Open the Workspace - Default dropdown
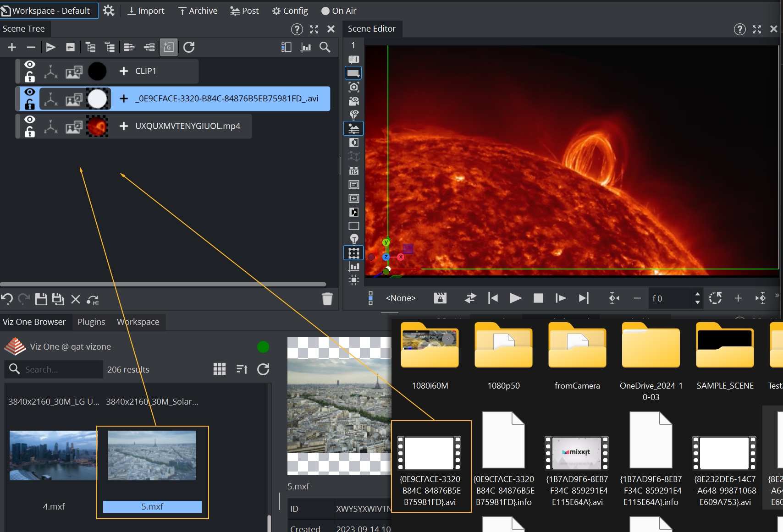783x532 pixels. [x=50, y=11]
